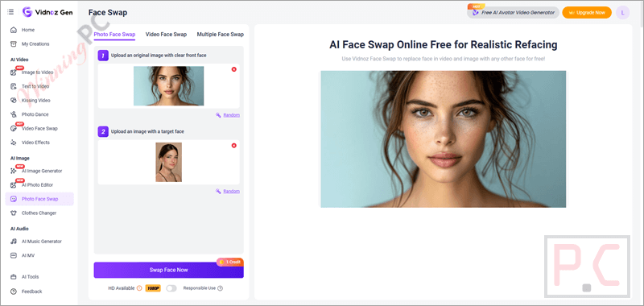Open AI Photo Editor in sidebar
This screenshot has height=306, width=644.
[x=37, y=185]
